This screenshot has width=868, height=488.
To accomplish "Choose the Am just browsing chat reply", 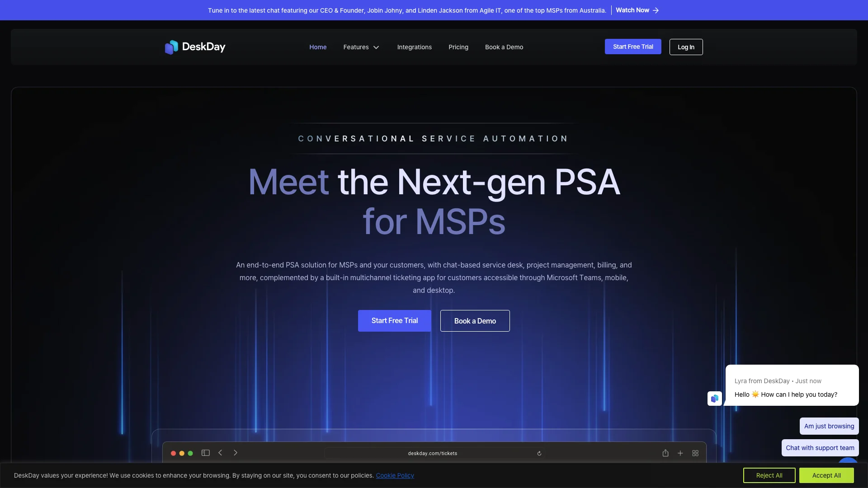I will pyautogui.click(x=829, y=426).
